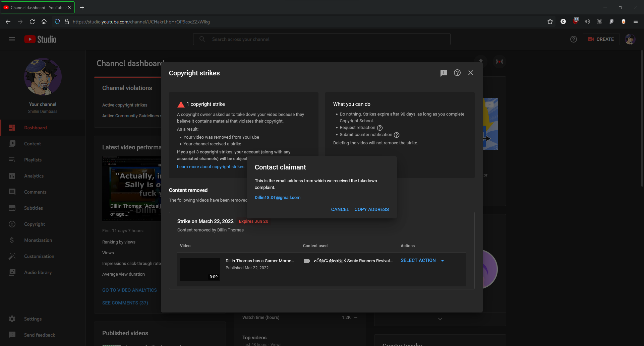Open Learn more about copyright strikes link
Viewport: 644px width, 346px height.
(x=211, y=167)
